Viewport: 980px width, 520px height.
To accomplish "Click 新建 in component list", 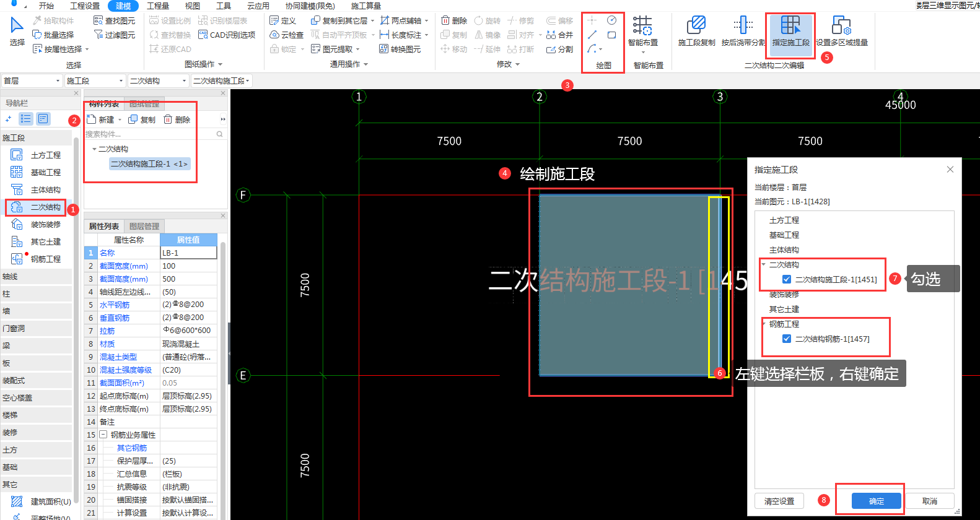I will pos(102,119).
